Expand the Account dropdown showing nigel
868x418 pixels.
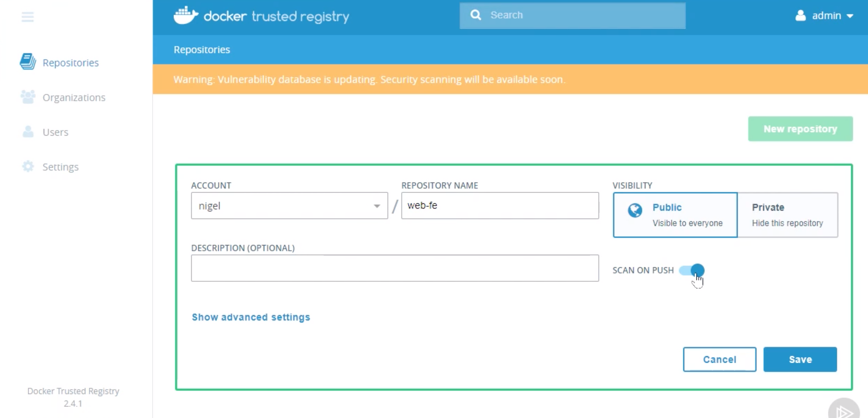[x=289, y=206]
